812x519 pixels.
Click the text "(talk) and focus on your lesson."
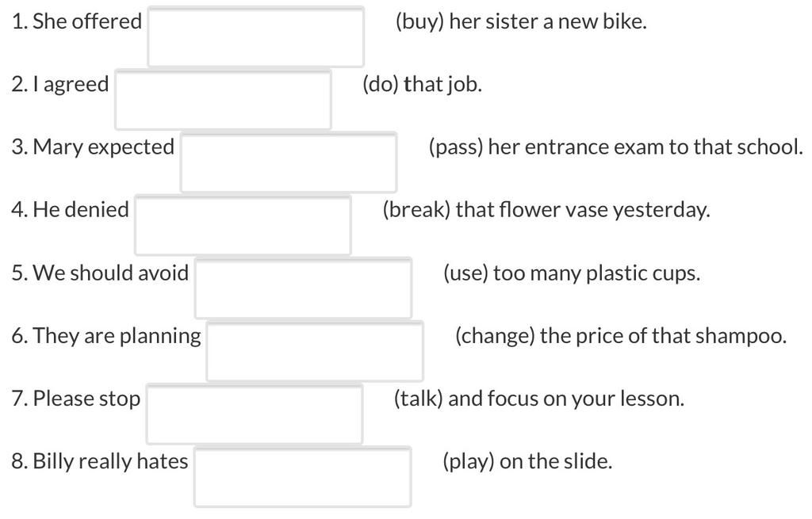(x=539, y=399)
